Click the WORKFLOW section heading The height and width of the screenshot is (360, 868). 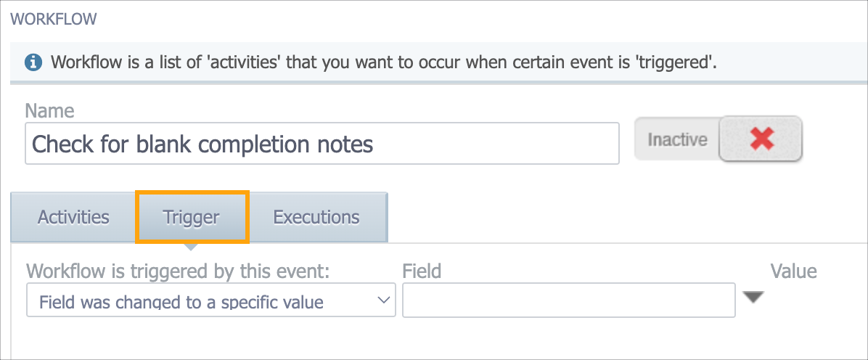click(x=54, y=20)
